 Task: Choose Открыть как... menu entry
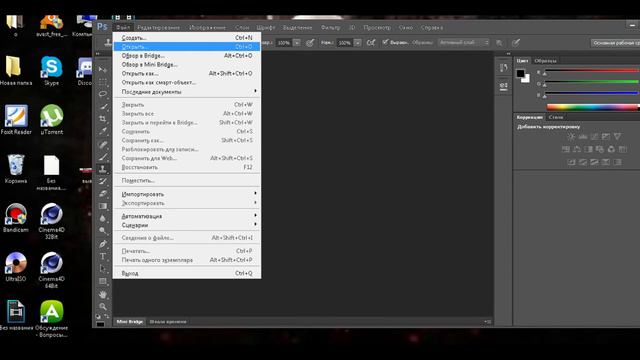[x=187, y=73]
